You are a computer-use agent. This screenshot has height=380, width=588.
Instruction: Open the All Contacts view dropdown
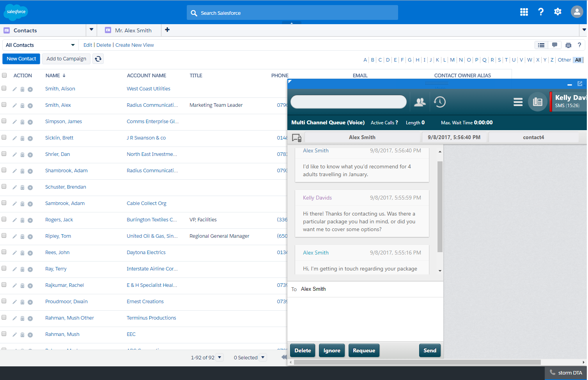click(40, 45)
